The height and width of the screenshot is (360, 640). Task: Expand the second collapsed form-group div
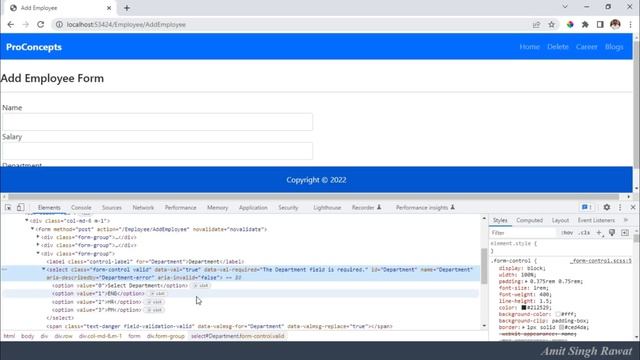click(x=38, y=245)
